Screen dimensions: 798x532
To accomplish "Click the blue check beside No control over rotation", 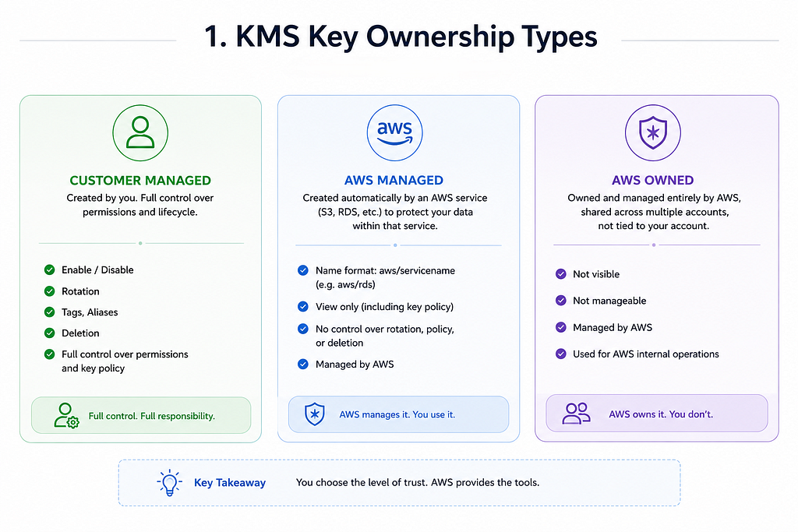I will [303, 329].
